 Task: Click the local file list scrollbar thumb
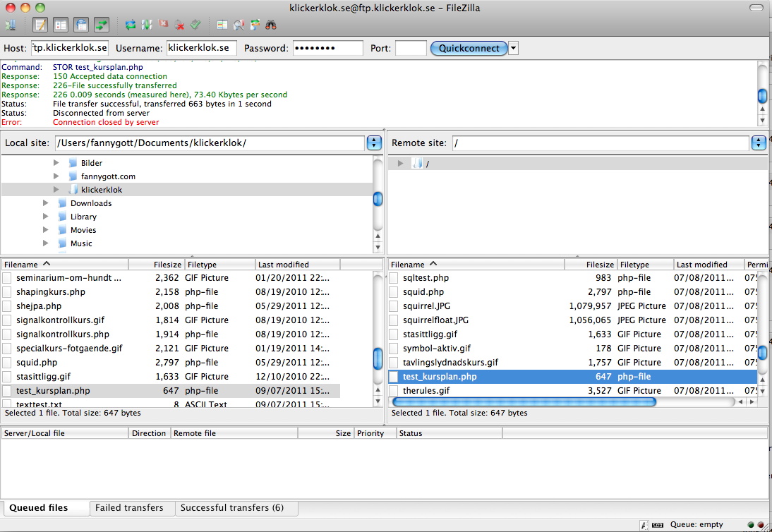[378, 358]
